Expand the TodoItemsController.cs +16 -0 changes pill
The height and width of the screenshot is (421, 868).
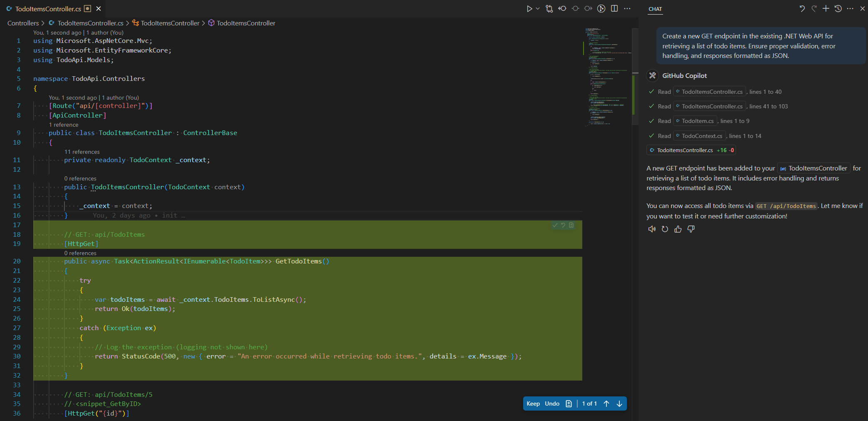coord(691,150)
